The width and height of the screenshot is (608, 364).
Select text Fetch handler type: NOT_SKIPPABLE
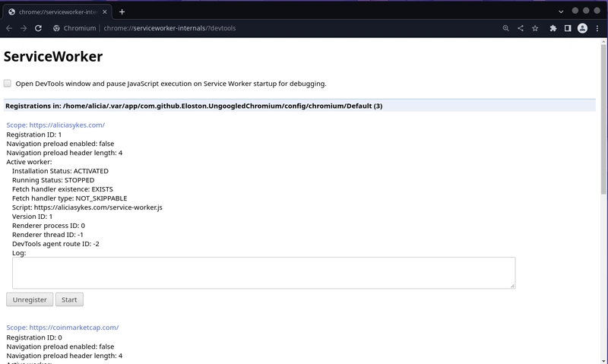[x=69, y=198]
